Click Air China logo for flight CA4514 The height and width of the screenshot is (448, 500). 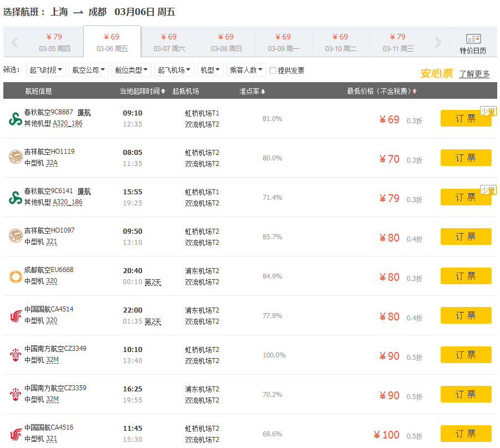pyautogui.click(x=16, y=316)
